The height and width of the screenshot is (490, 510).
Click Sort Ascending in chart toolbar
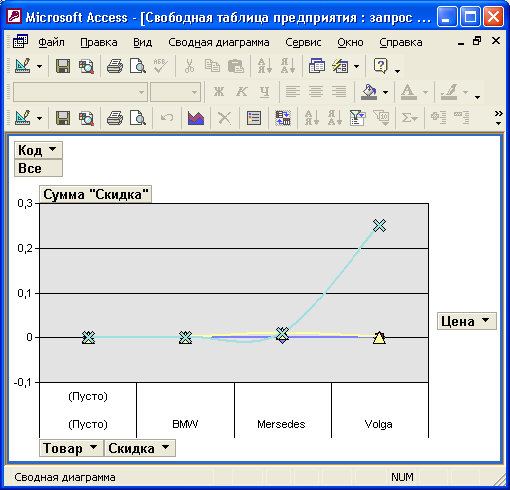pyautogui.click(x=312, y=118)
